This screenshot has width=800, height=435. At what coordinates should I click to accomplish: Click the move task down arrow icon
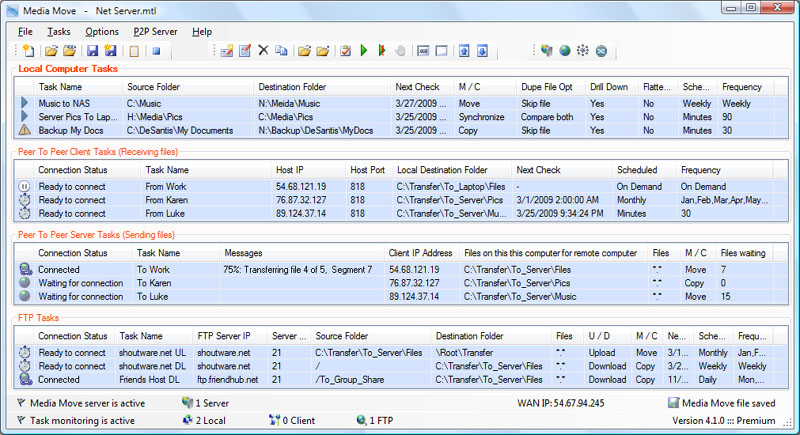pyautogui.click(x=482, y=50)
